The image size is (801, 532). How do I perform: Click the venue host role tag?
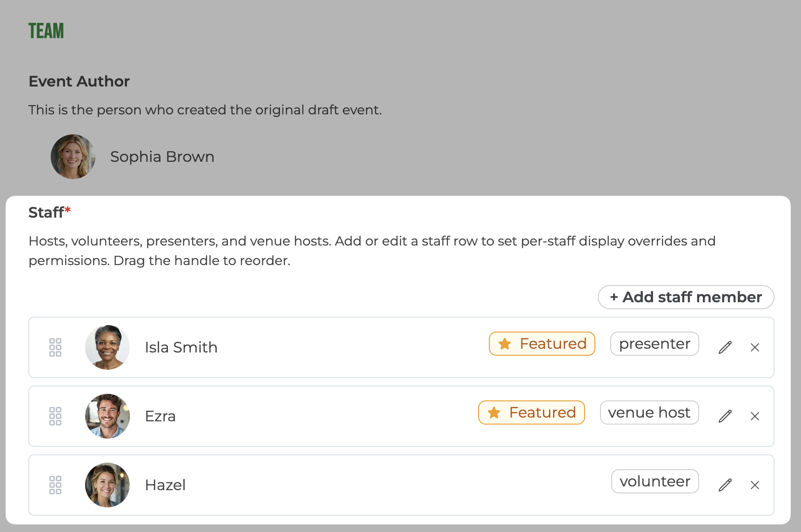(649, 412)
